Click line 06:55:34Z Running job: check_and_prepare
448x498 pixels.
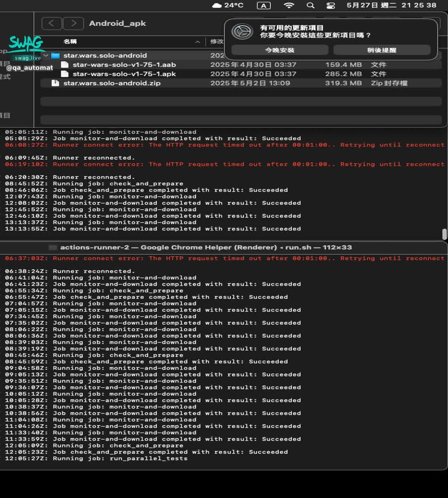click(94, 291)
